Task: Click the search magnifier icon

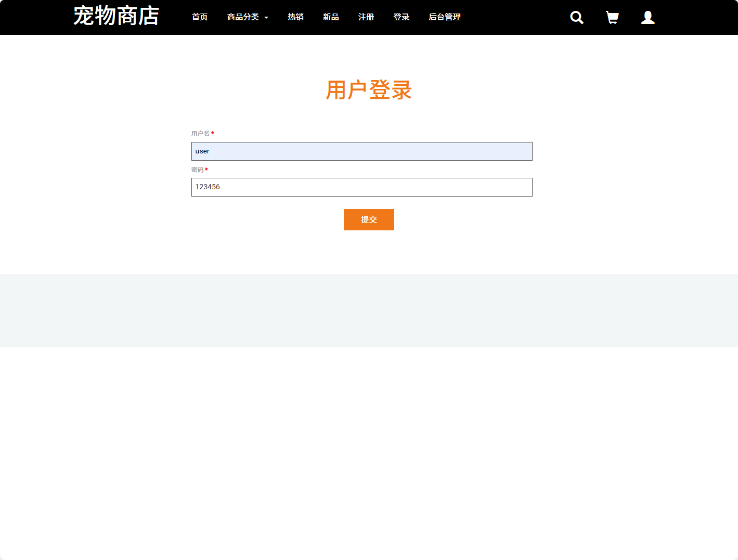Action: click(576, 17)
